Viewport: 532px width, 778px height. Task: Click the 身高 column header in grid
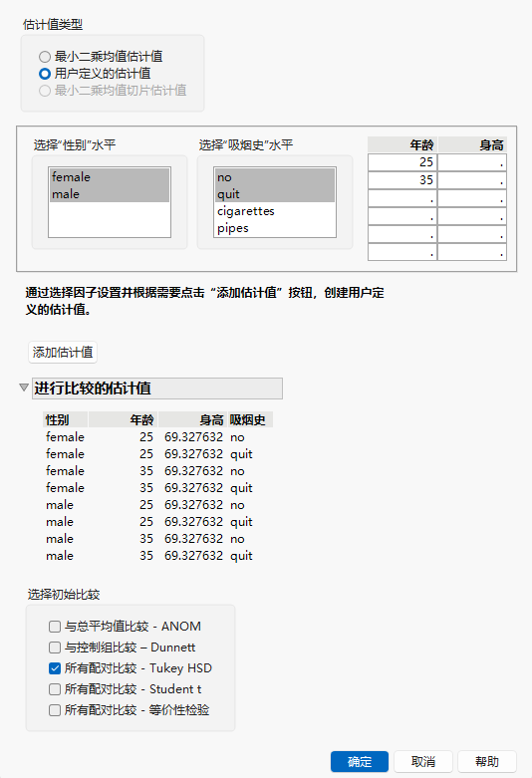click(472, 144)
